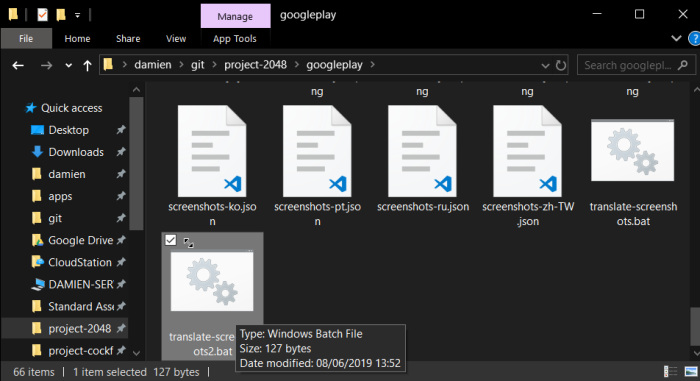Select the translate-screenshots.bat gear icon

click(632, 150)
